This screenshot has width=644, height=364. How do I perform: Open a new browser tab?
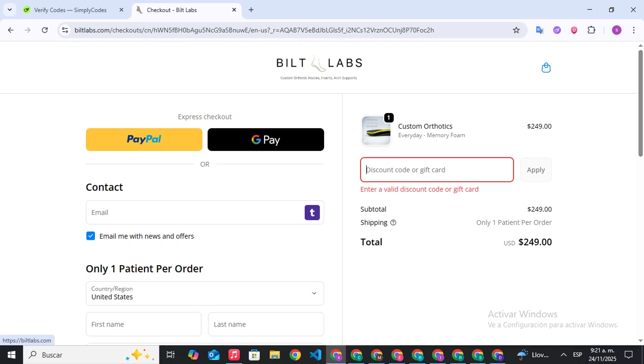tap(251, 10)
